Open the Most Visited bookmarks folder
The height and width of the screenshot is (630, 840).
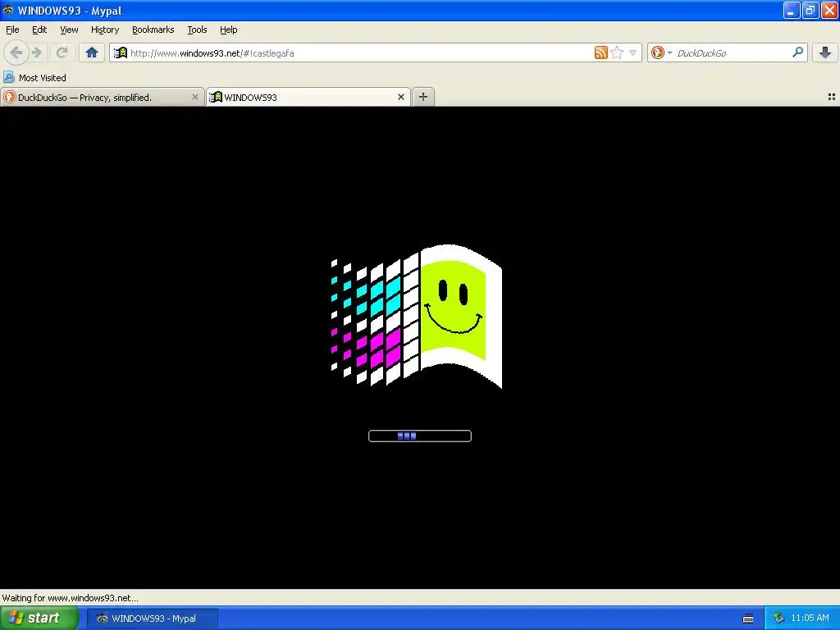coord(34,78)
